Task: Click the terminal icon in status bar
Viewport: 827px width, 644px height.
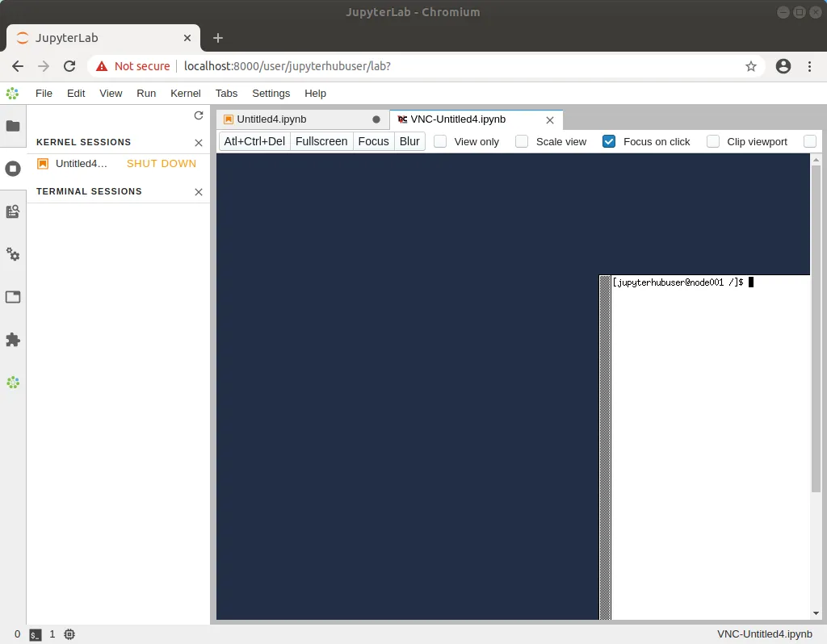Action: point(36,634)
